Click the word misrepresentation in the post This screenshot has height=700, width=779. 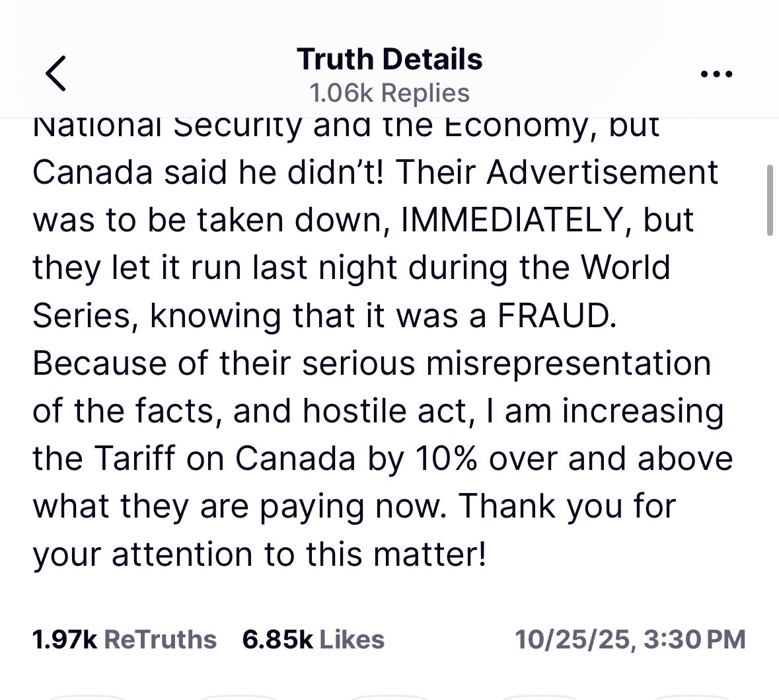click(x=569, y=364)
